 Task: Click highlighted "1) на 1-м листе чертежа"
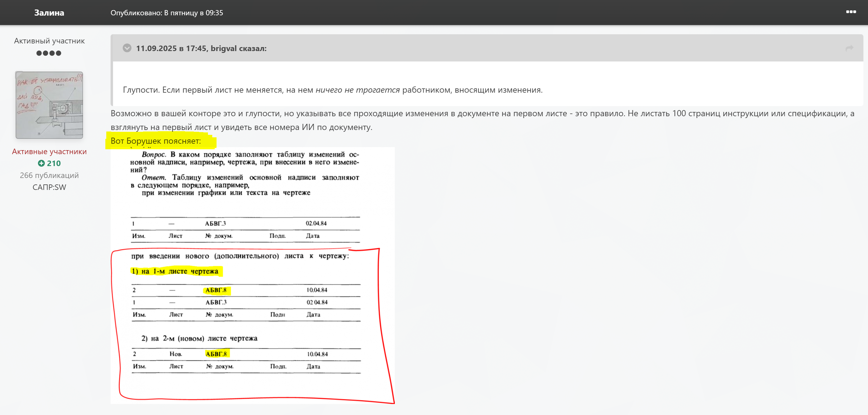point(175,271)
